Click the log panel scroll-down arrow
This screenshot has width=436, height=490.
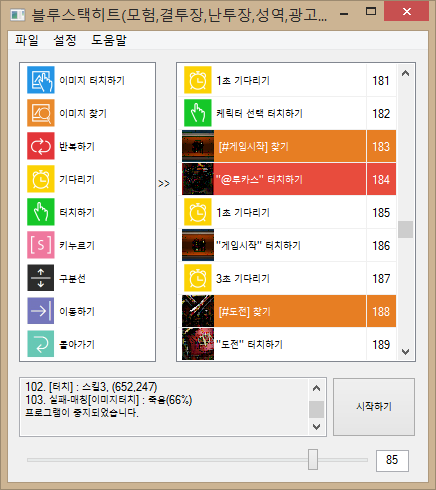coord(316,426)
